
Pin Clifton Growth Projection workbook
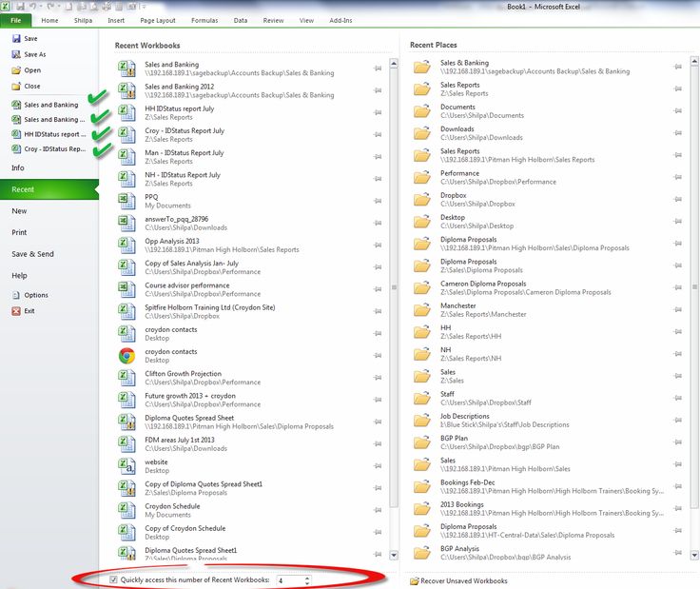pyautogui.click(x=378, y=378)
